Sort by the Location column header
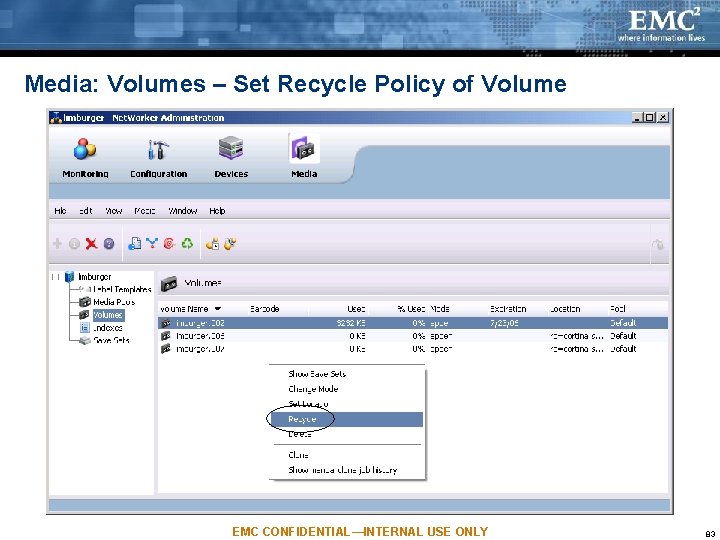This screenshot has width=720, height=540. (565, 309)
